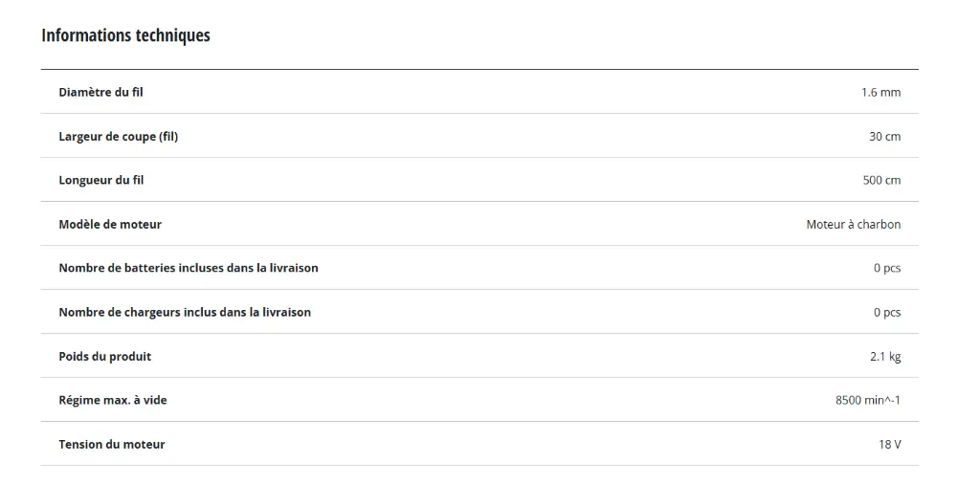Select the Modèle de moteur label
The image size is (980, 485).
tap(110, 225)
